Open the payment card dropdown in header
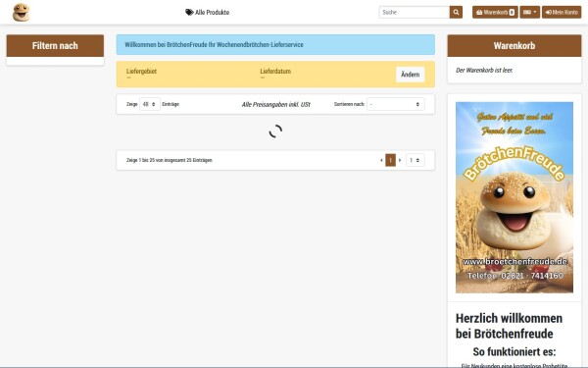This screenshot has height=368, width=588. coord(529,13)
